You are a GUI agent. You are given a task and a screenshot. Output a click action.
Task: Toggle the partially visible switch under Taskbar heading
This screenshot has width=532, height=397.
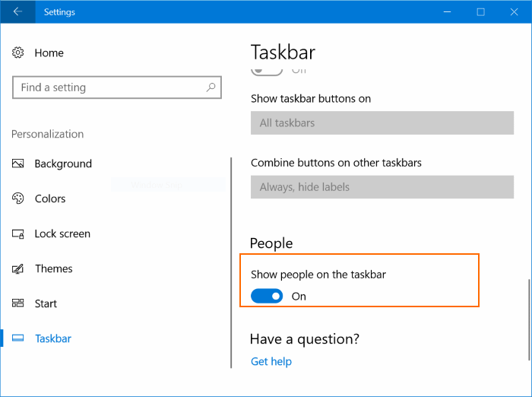267,71
